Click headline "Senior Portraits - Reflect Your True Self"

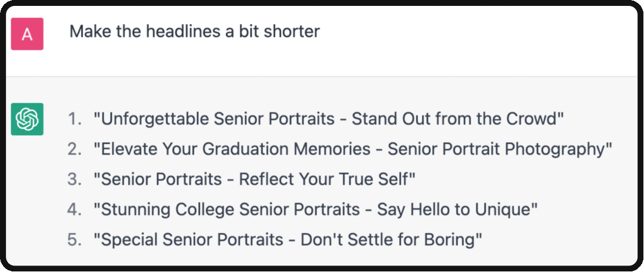[254, 180]
